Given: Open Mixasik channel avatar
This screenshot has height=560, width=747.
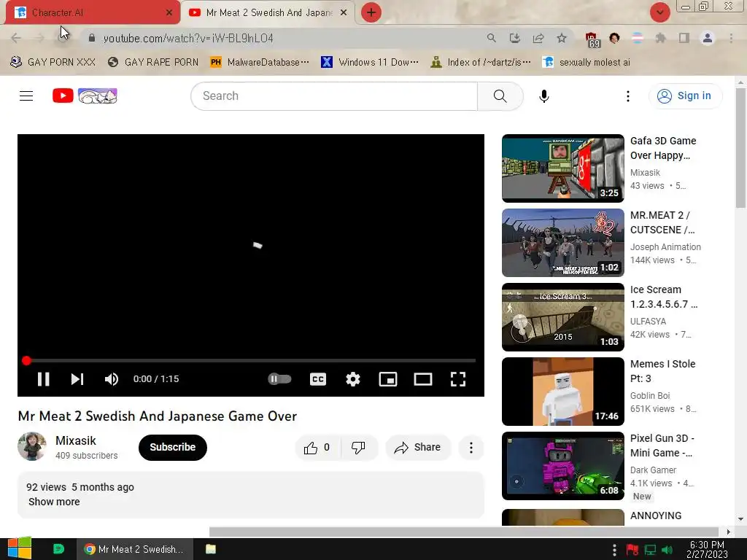Looking at the screenshot, I should [32, 446].
